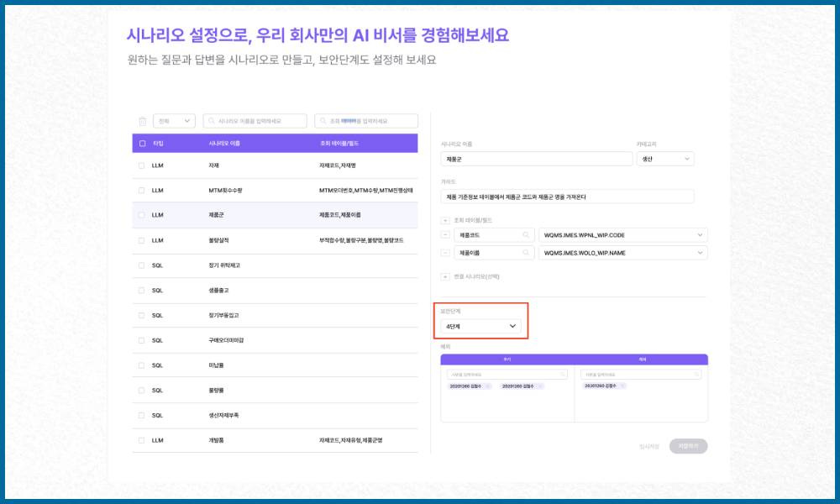The height and width of the screenshot is (504, 840).
Task: Open the 전체 type filter dropdown
Action: [x=174, y=121]
